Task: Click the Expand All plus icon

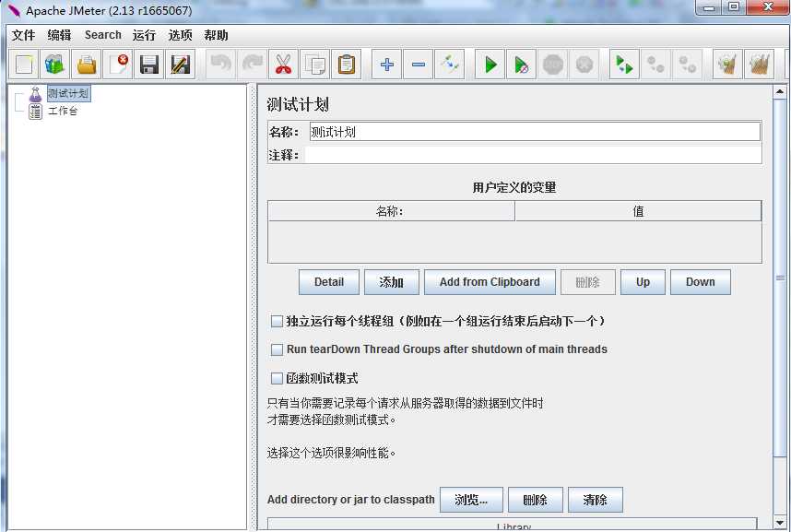Action: coord(387,65)
